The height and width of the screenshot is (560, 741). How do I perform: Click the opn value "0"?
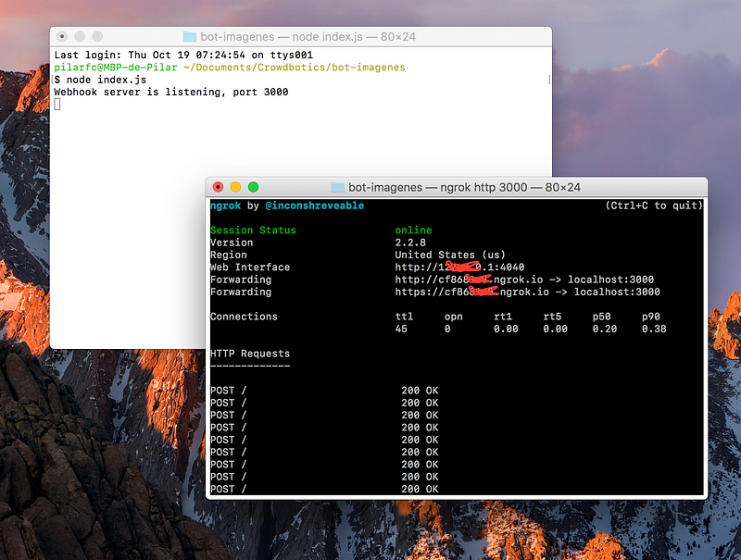click(447, 329)
